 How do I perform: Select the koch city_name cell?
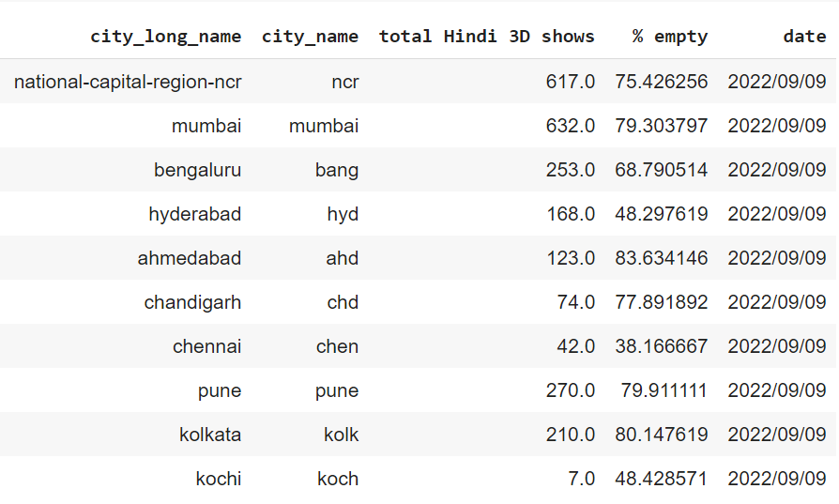pos(338,479)
